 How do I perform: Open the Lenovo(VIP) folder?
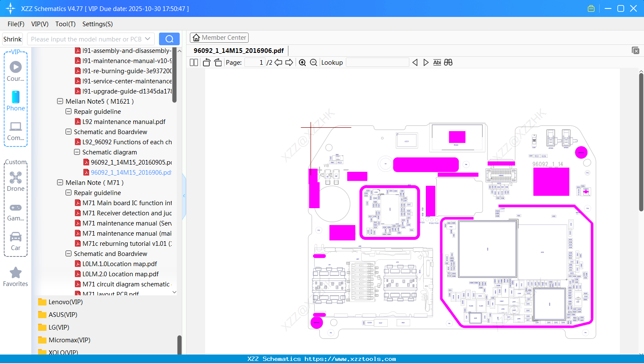pyautogui.click(x=60, y=302)
